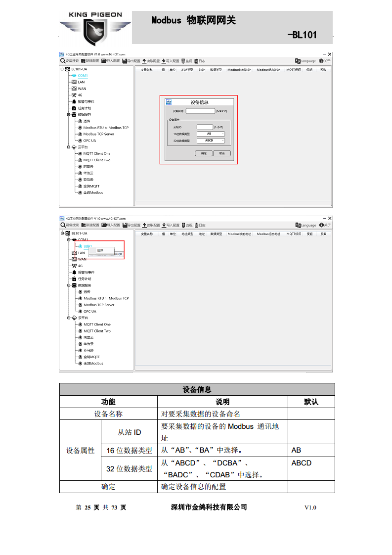The height and width of the screenshot is (555, 392).
Task: Click 地址类型 column header in delete-menu screenshot
Action: pyautogui.click(x=187, y=234)
